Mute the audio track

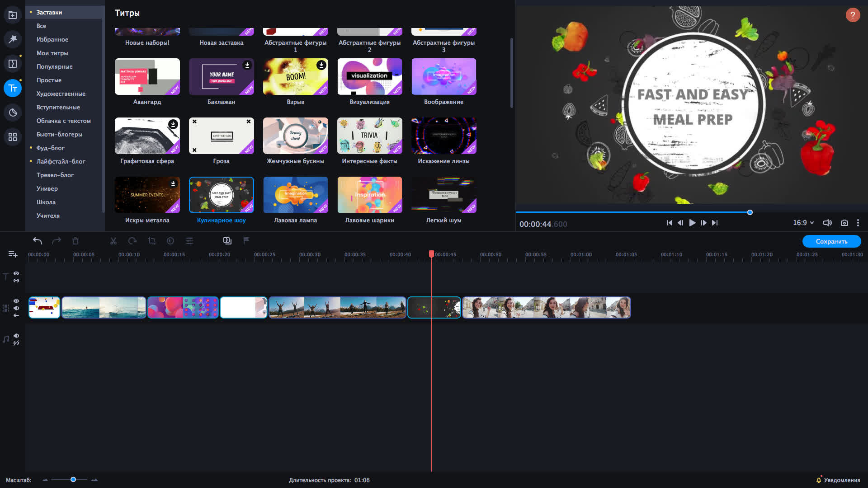click(x=16, y=336)
